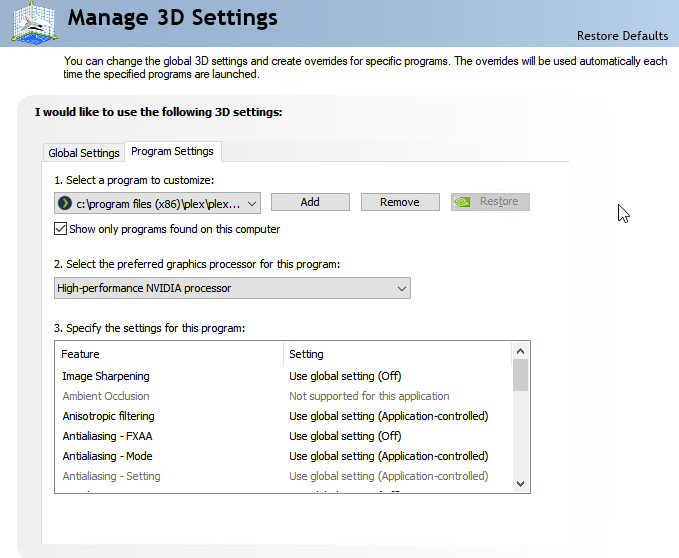Click the Manage 3D Settings header icon
The width and height of the screenshot is (679, 558).
coord(32,21)
